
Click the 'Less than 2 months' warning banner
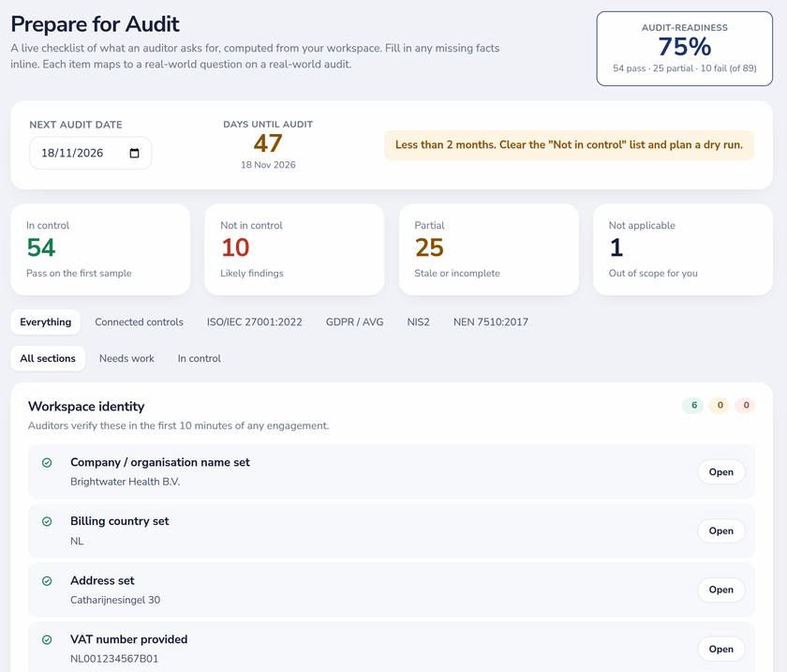[x=570, y=145]
